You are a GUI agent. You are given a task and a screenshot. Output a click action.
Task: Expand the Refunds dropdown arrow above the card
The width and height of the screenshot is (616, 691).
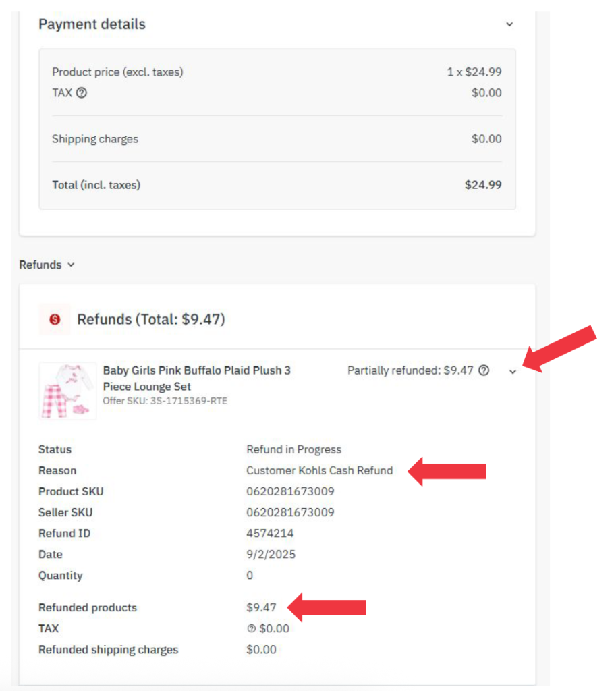click(71, 265)
